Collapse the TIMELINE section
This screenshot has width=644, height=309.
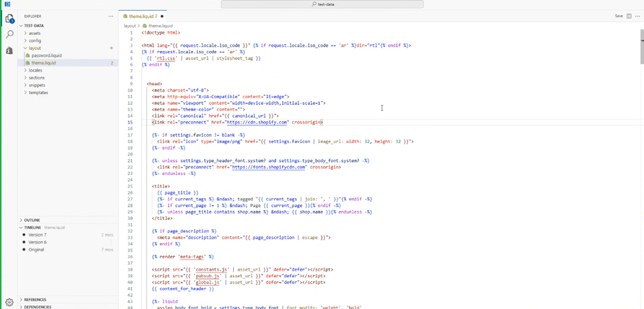tap(32, 227)
